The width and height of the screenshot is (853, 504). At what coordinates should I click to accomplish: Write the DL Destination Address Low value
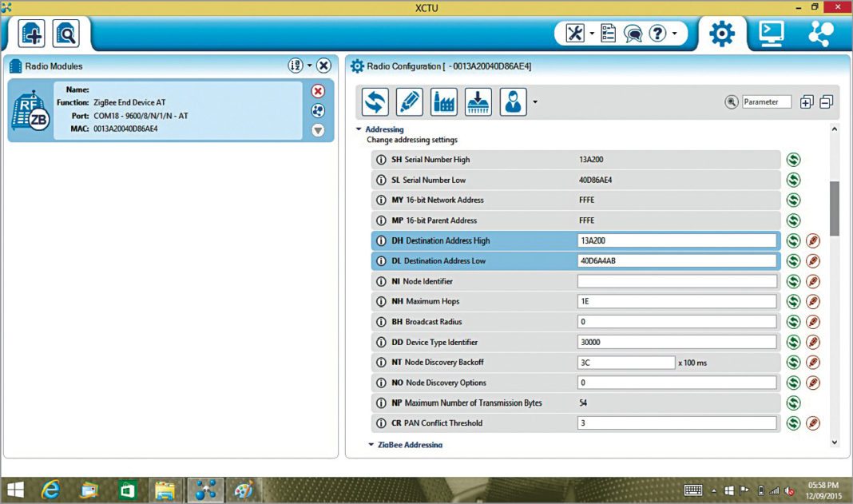point(813,261)
